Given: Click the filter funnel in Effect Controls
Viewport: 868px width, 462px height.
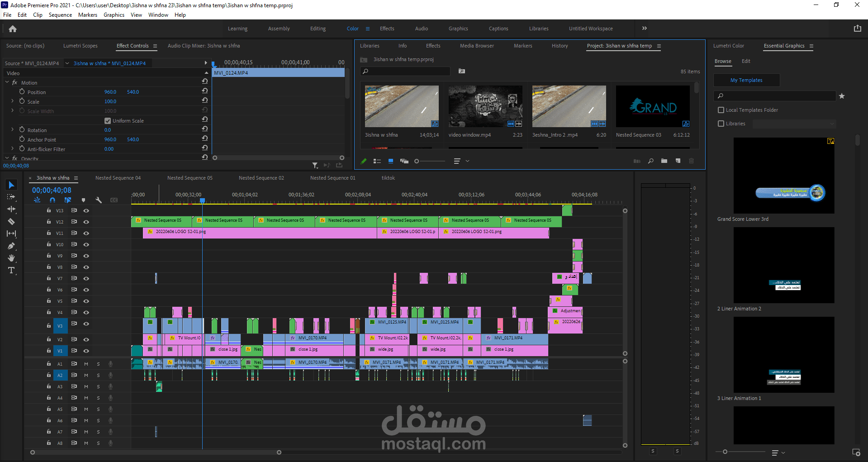Looking at the screenshot, I should [x=315, y=166].
